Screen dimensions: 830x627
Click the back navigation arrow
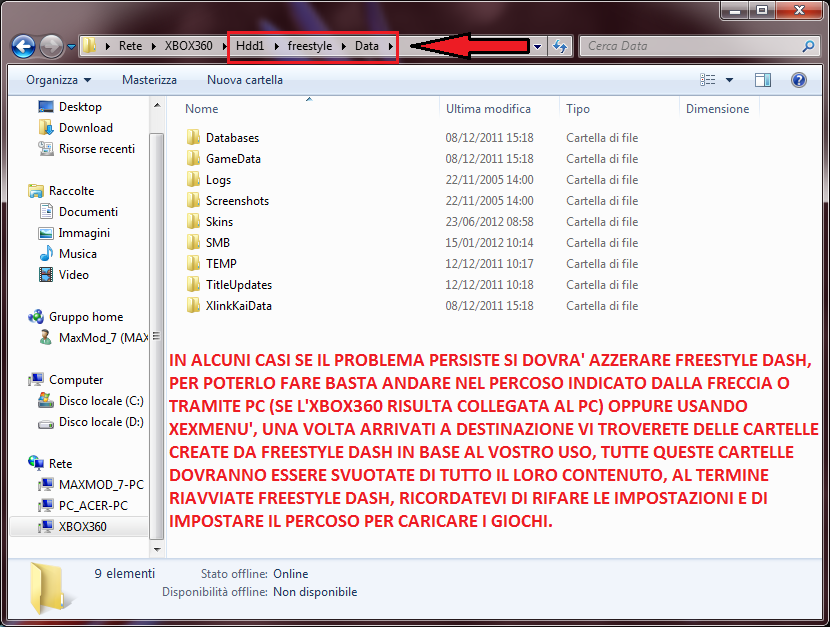coord(22,45)
